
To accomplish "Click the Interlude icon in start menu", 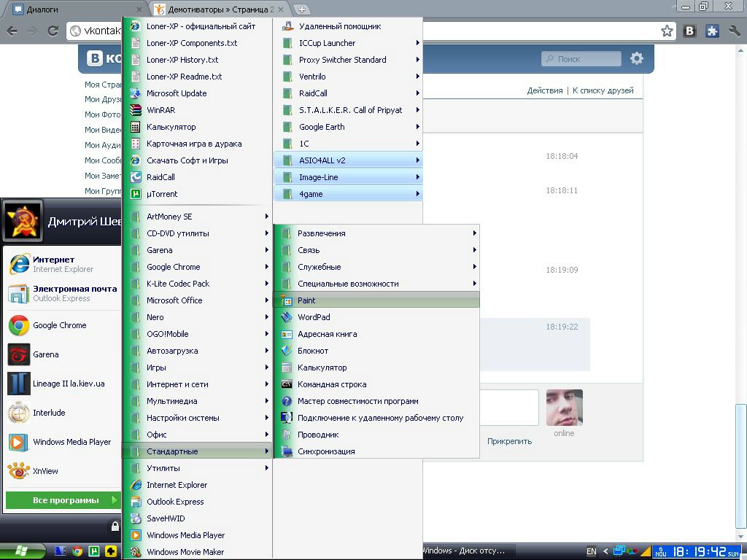I will pyautogui.click(x=19, y=413).
